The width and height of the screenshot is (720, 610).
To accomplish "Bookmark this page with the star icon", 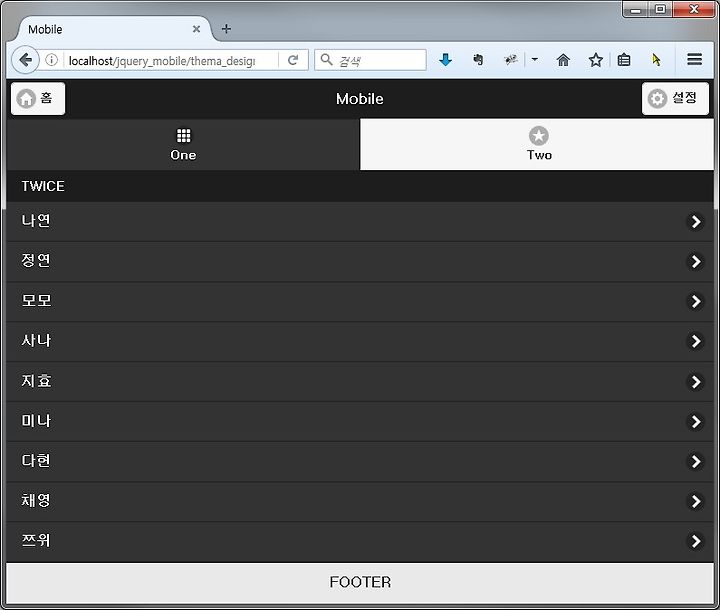I will coord(596,60).
